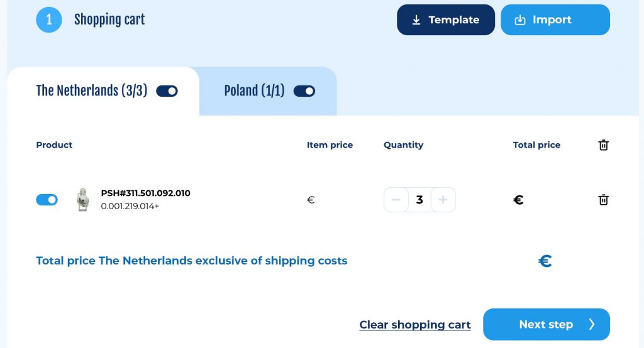Click the blue euro sign in Netherlands total
Image resolution: width=644 pixels, height=348 pixels.
(x=545, y=261)
